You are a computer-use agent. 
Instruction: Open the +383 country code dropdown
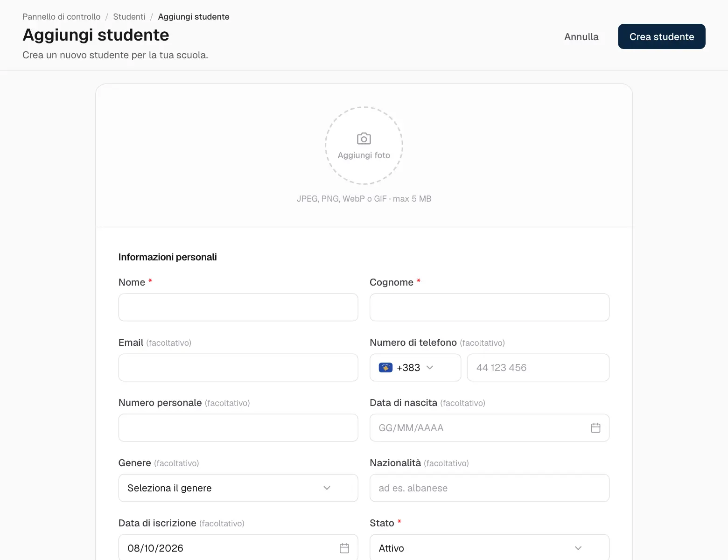(x=415, y=368)
